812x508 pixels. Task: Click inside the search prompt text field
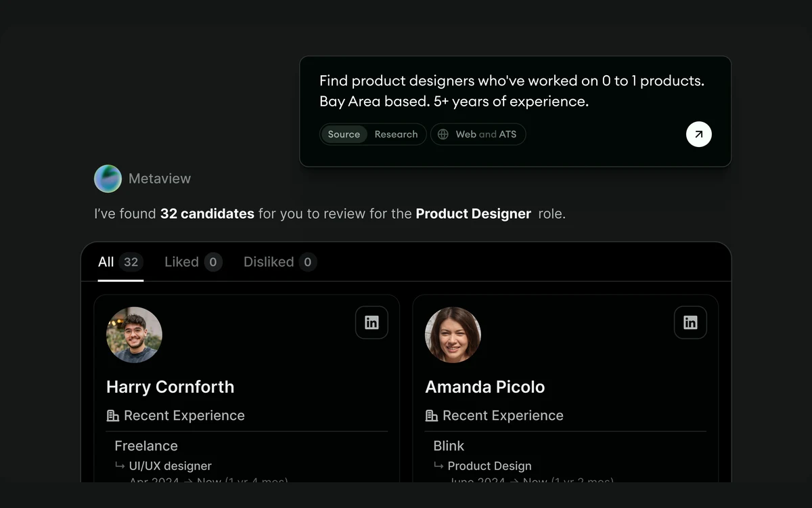(512, 91)
